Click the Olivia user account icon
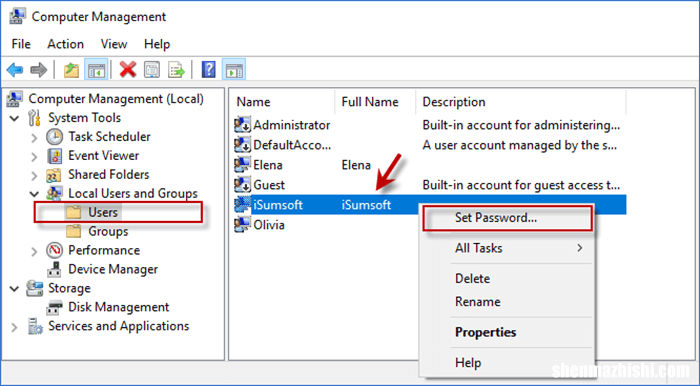Viewport: 700px width, 386px height. (x=242, y=224)
